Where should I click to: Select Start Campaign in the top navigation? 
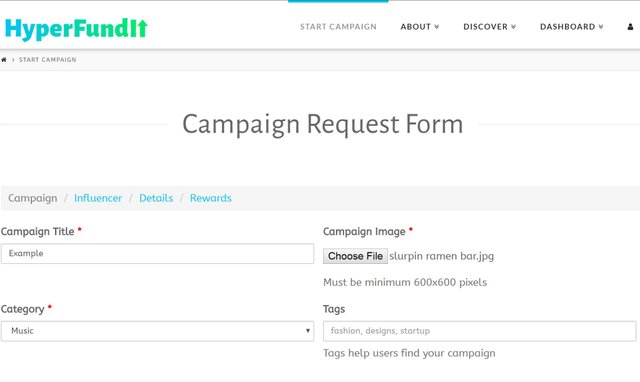[338, 27]
